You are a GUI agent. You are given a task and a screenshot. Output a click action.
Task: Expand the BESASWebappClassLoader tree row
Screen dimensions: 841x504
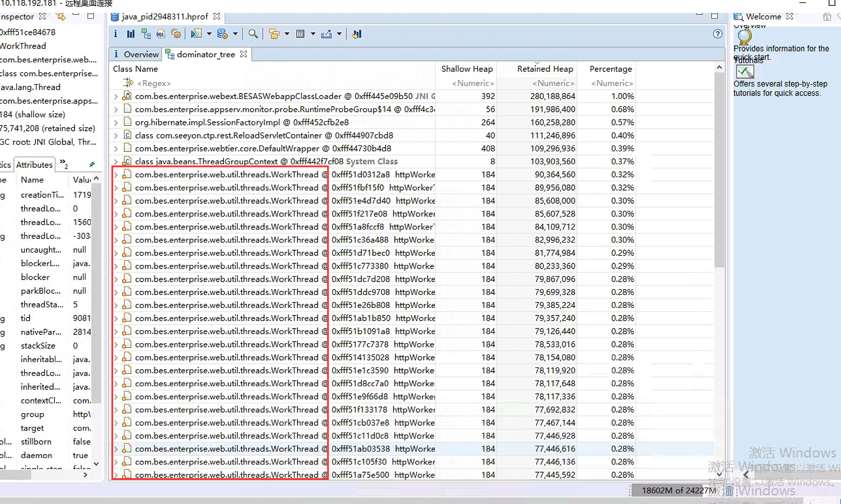coord(116,96)
